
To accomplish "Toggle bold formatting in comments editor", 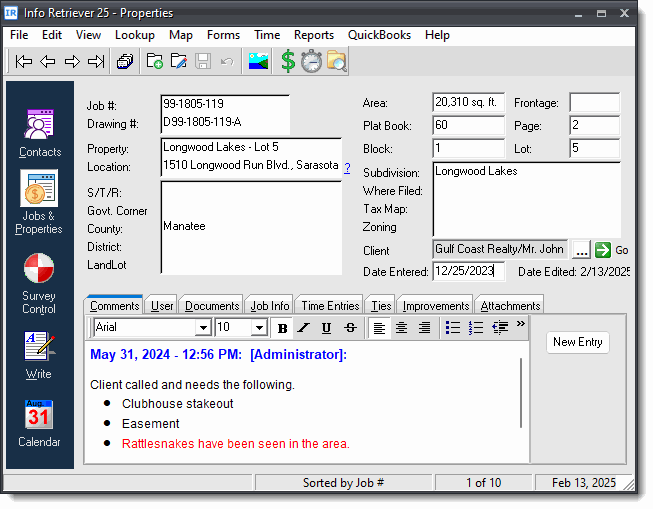I will coord(282,328).
